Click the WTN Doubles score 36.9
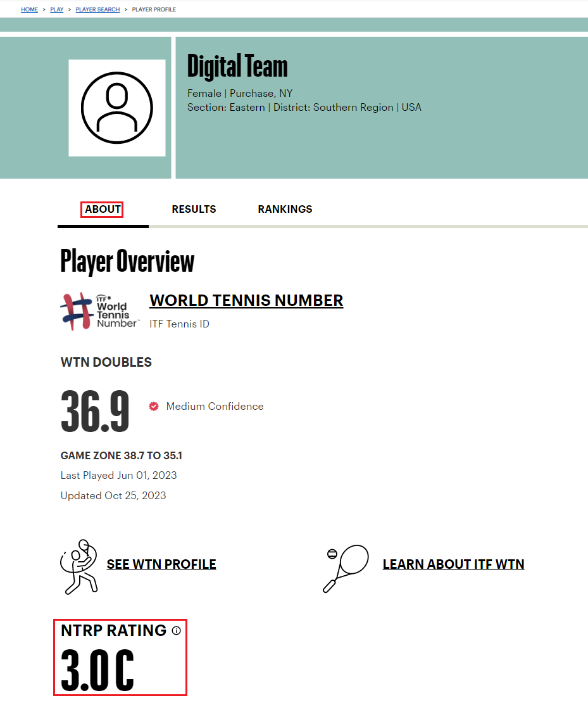The width and height of the screenshot is (588, 705). coord(94,412)
